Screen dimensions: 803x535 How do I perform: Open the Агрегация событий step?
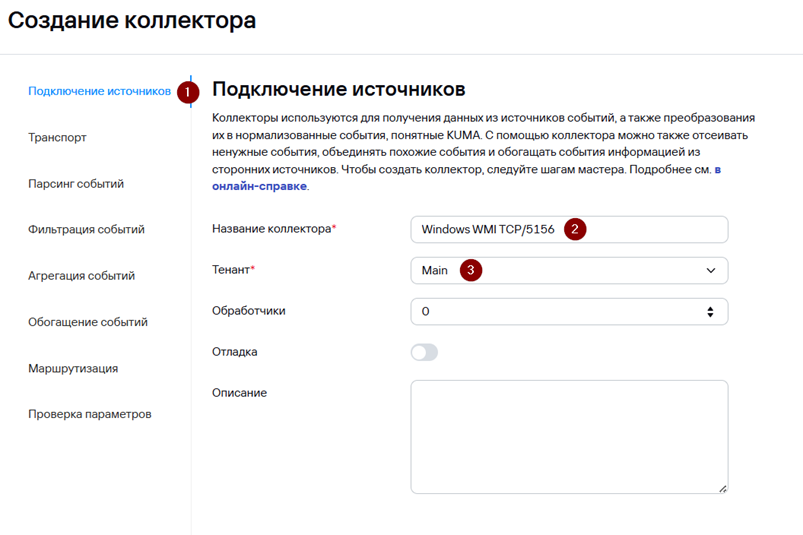[x=81, y=275]
